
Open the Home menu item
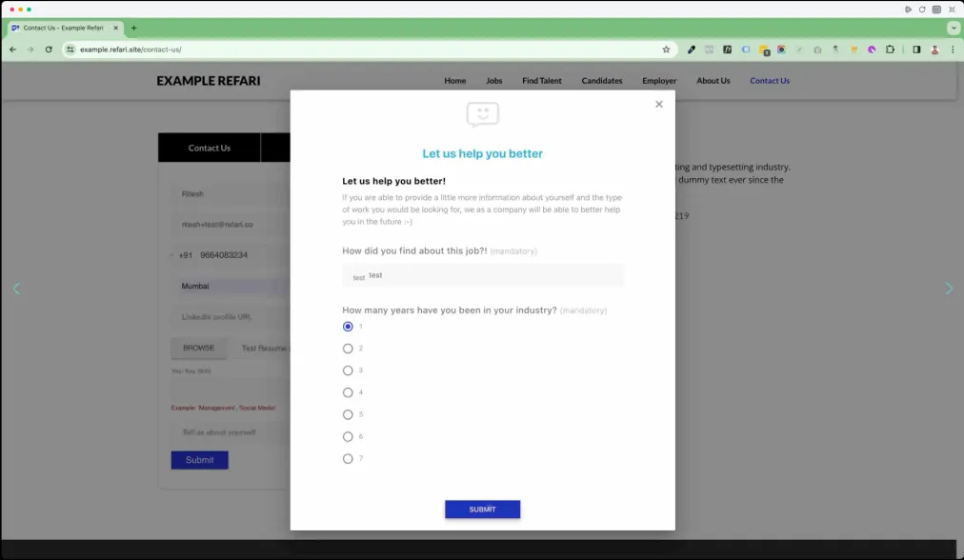pyautogui.click(x=455, y=81)
